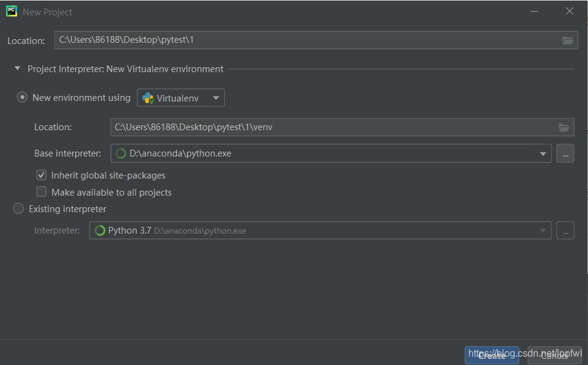Click the D:\anaconda\python.exe base interpreter field
Image resolution: width=588 pixels, height=365 pixels.
pos(331,153)
